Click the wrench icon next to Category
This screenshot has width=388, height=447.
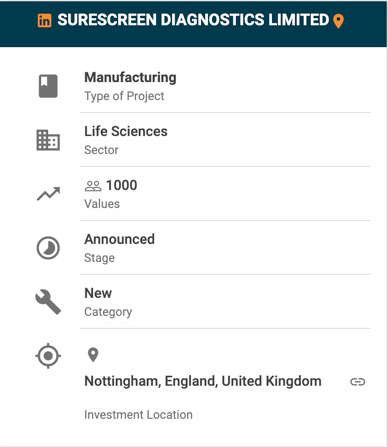[48, 302]
